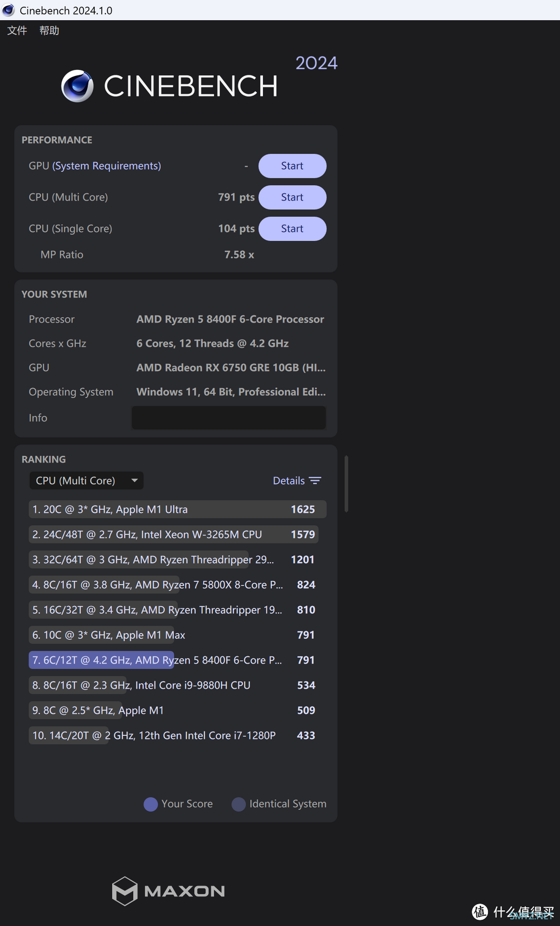The width and height of the screenshot is (560, 926).
Task: Start the CPU Single Core test
Action: click(292, 229)
